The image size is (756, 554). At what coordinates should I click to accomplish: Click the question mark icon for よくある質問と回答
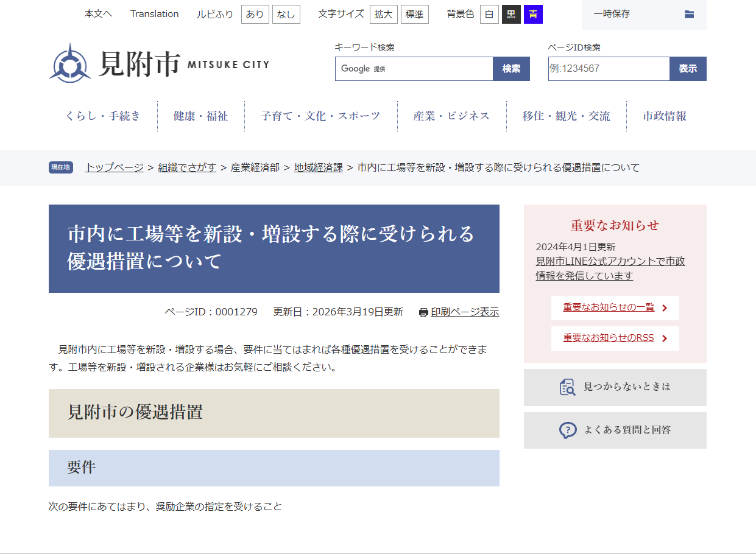[x=568, y=430]
